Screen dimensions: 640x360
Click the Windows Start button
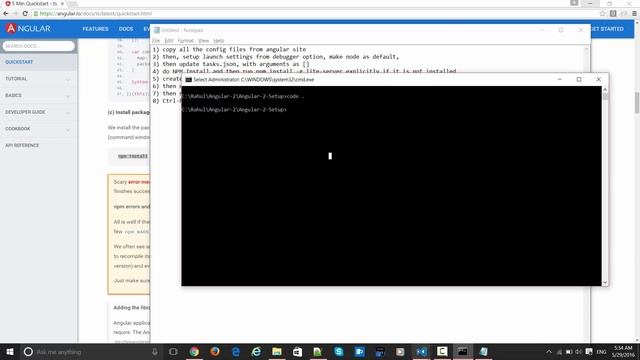tap(10, 351)
